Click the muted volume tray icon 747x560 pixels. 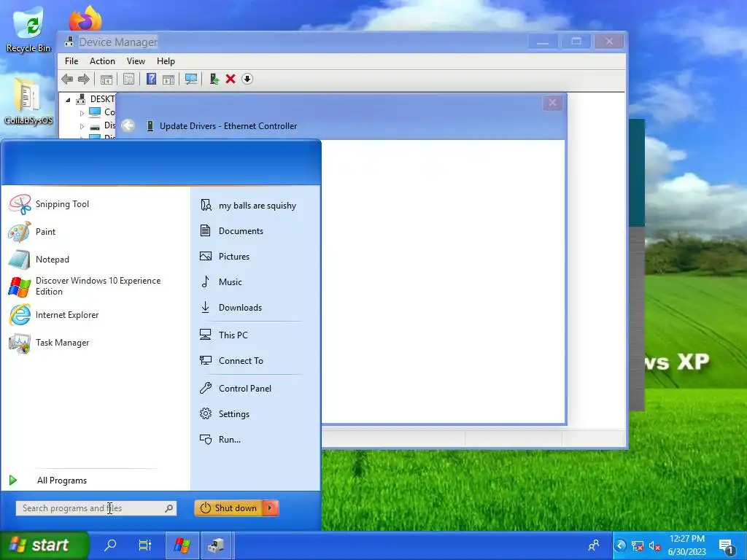coord(655,546)
